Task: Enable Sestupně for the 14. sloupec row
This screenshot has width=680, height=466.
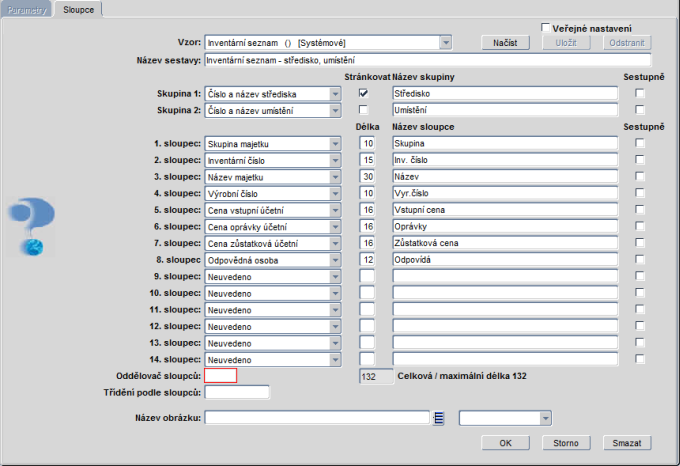Action: [640, 359]
